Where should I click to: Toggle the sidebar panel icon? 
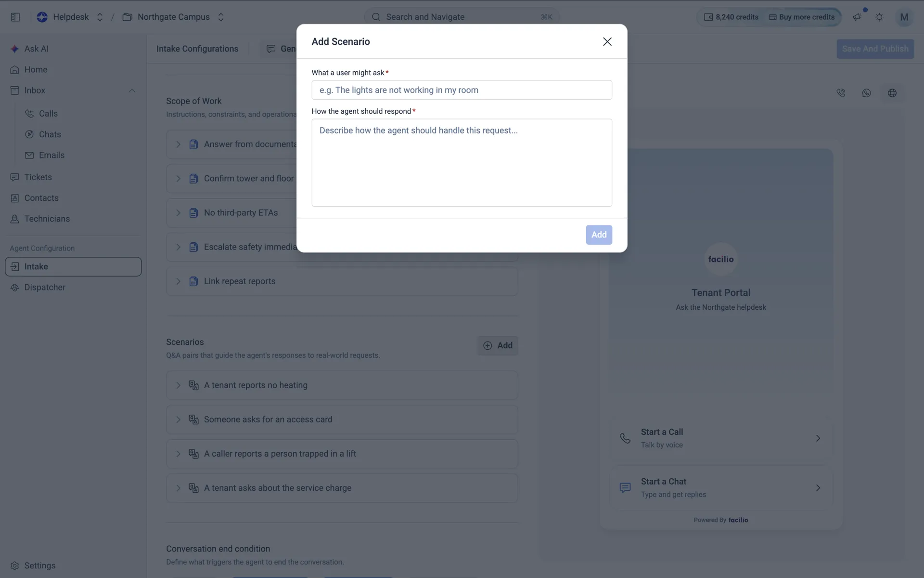click(x=15, y=17)
